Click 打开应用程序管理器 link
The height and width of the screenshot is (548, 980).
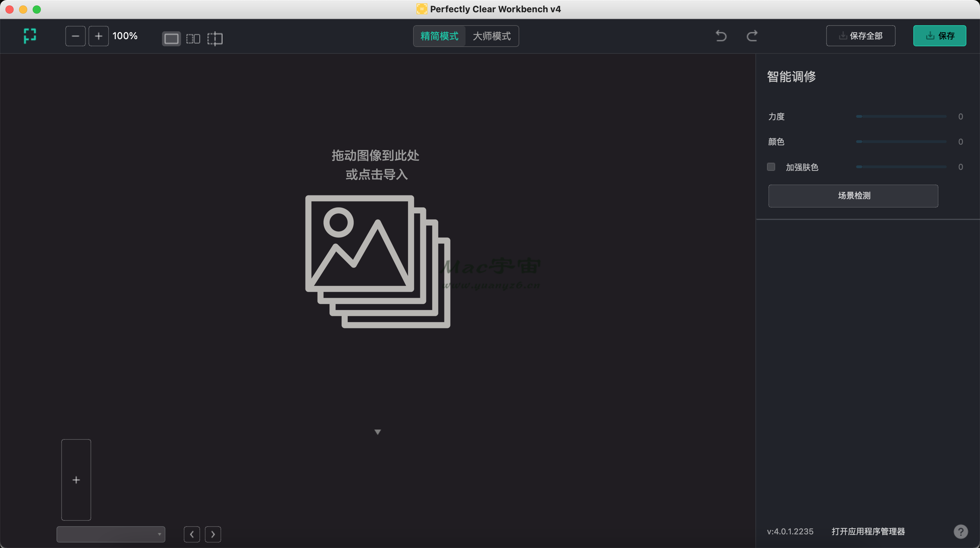click(x=868, y=532)
